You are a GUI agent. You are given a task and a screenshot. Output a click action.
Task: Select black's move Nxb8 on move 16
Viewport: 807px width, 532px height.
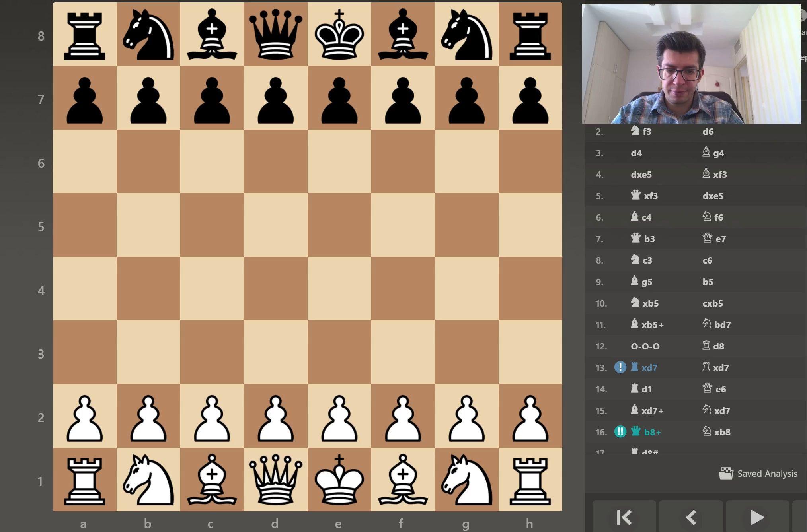pos(717,432)
